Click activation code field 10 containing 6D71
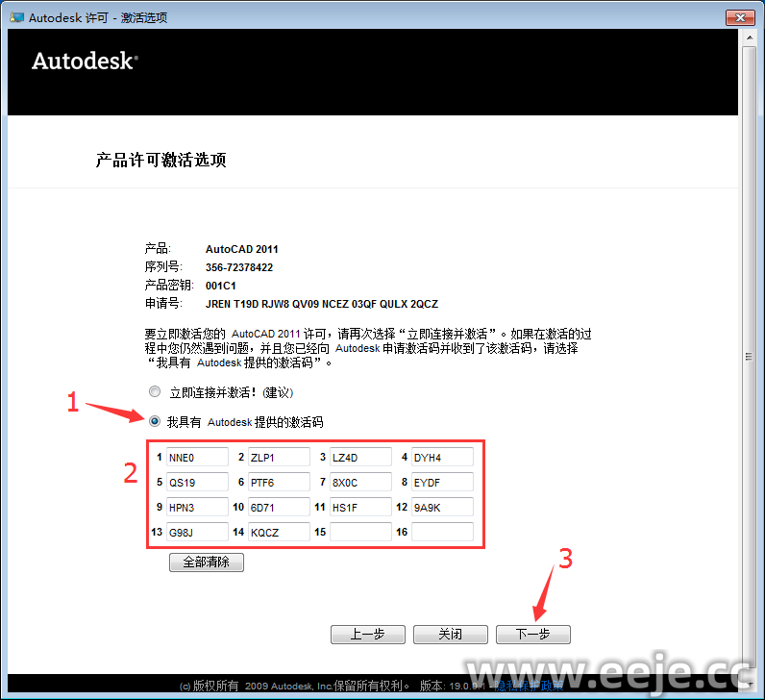 [279, 507]
